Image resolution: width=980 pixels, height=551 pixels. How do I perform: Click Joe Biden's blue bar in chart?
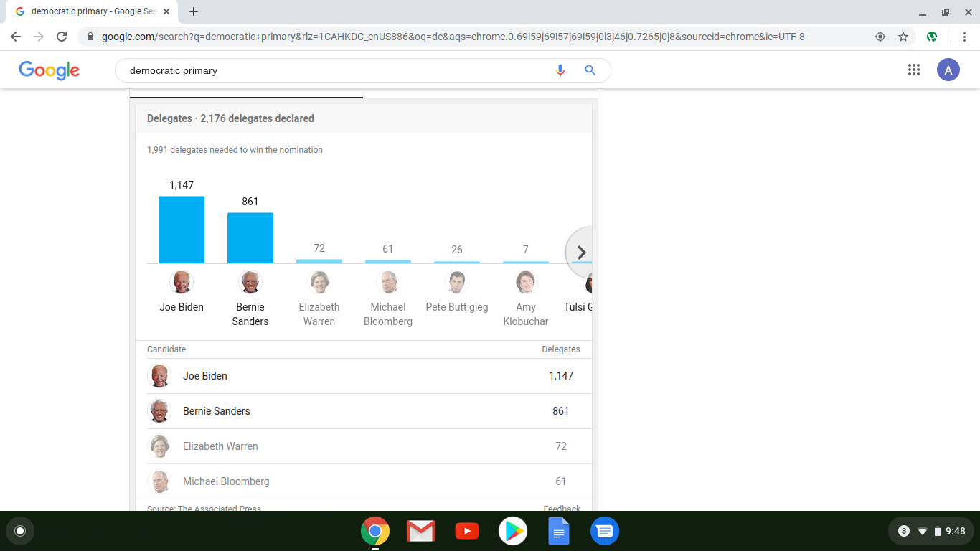click(182, 230)
